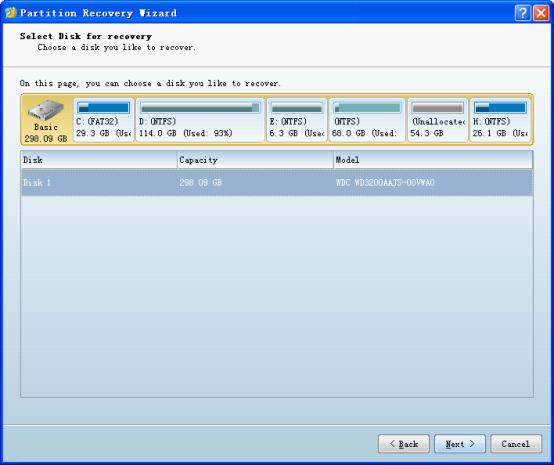Click the WDC WD3200AAJS model cell

[385, 183]
